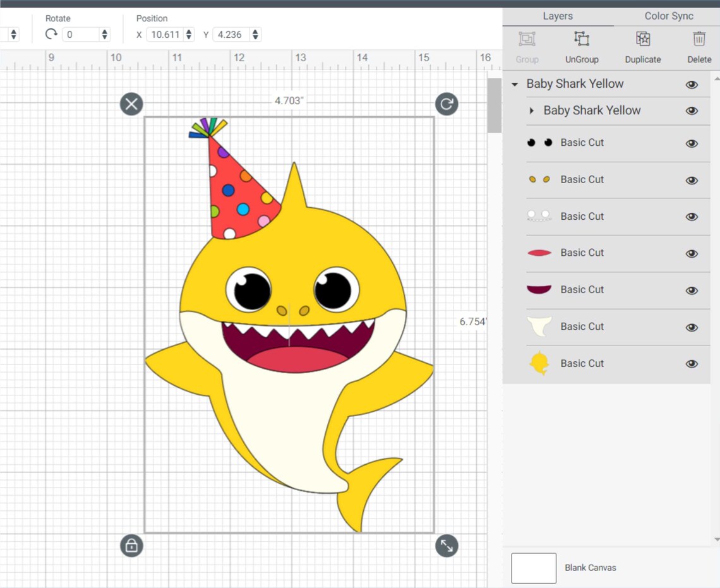720x588 pixels.
Task: Hide the top Baby Shark Yellow group
Action: (x=692, y=85)
